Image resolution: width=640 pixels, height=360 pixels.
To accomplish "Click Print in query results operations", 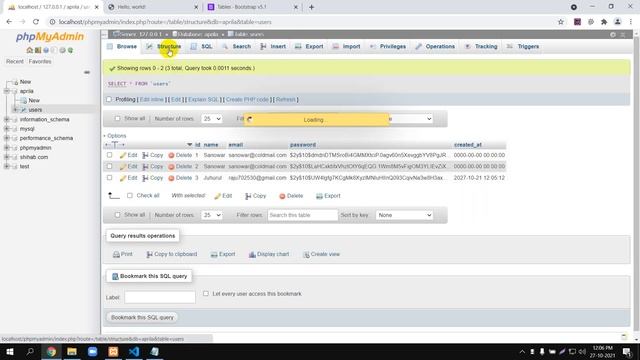I will [122, 254].
